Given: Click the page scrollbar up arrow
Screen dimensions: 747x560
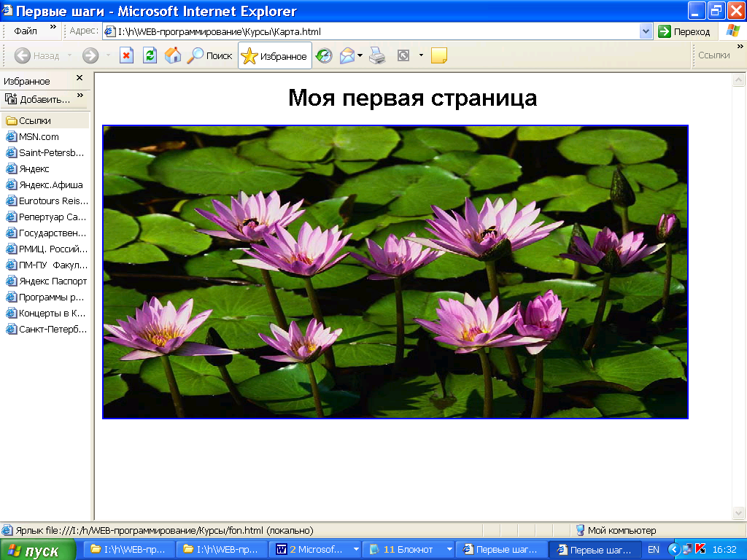Looking at the screenshot, I should [x=738, y=79].
